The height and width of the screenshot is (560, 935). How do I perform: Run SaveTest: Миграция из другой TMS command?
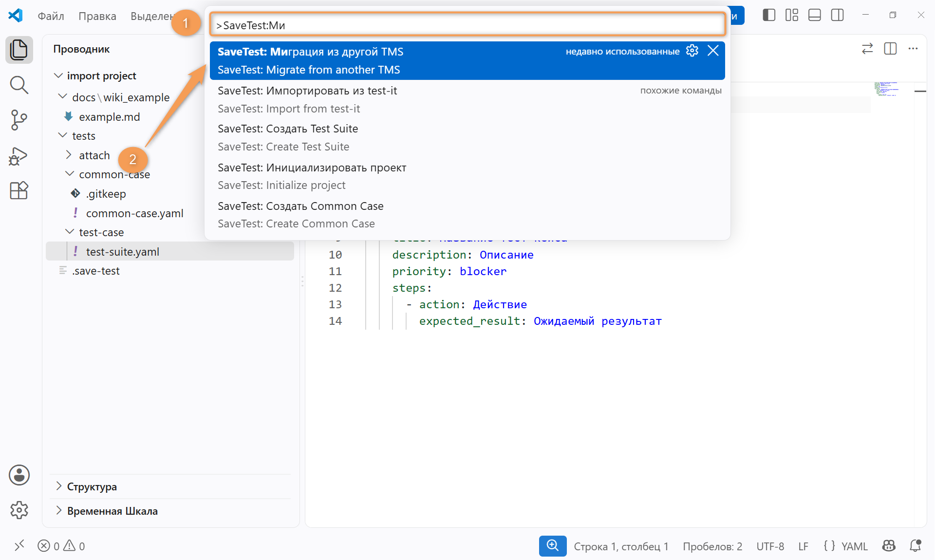tap(467, 60)
